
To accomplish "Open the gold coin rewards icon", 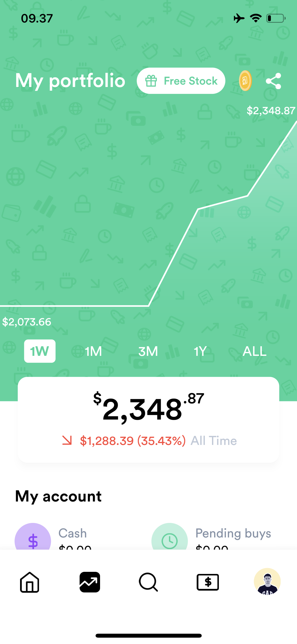I will [245, 81].
